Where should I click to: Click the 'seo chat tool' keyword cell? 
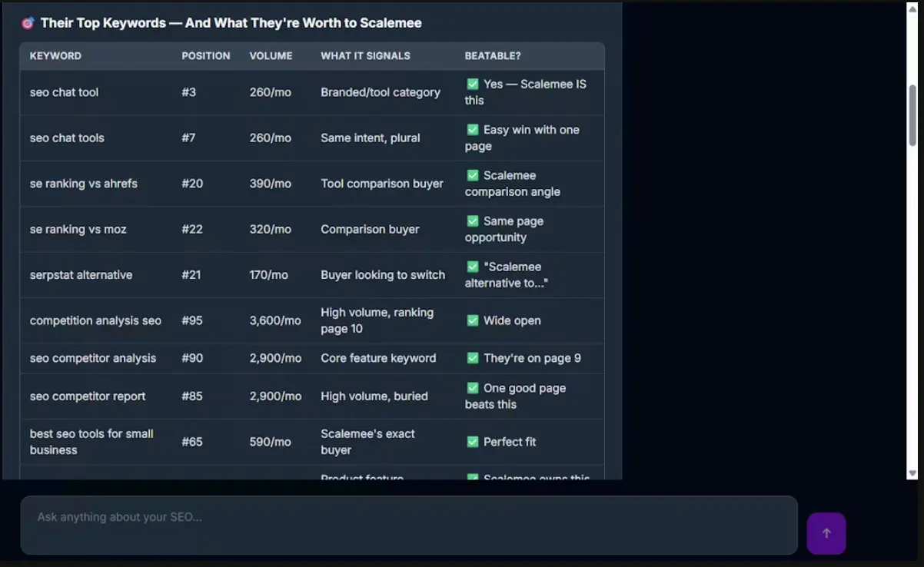(65, 92)
